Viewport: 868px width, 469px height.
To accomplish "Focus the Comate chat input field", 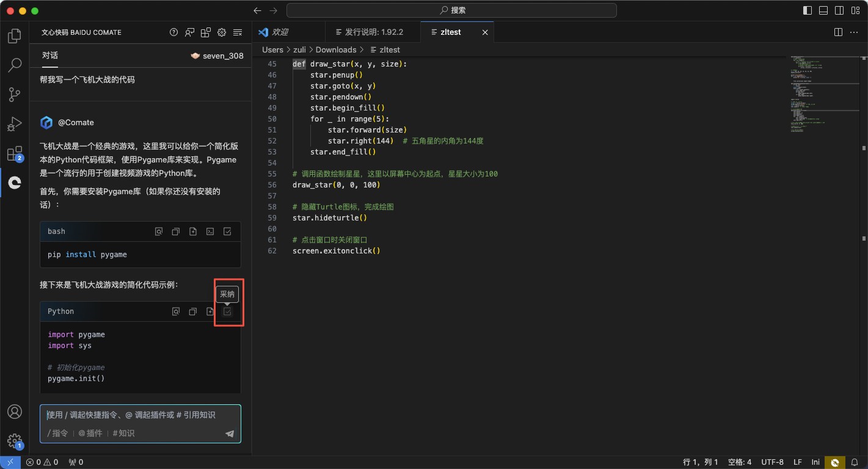I will pos(140,415).
